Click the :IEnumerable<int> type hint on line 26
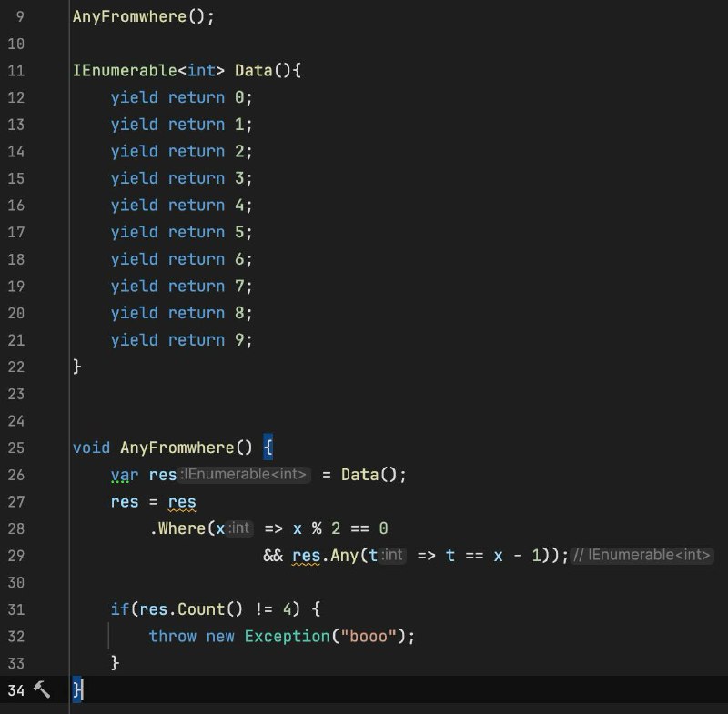 point(244,474)
